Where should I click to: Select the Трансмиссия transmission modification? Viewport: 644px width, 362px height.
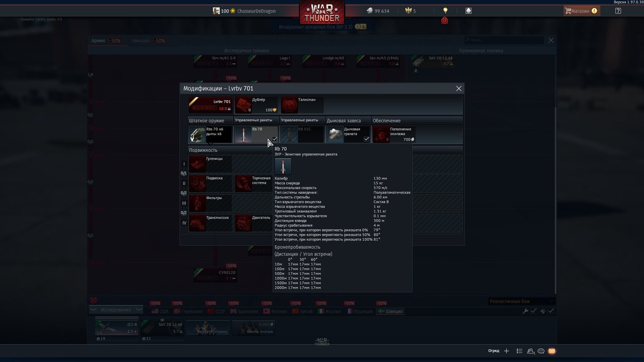coord(210,223)
